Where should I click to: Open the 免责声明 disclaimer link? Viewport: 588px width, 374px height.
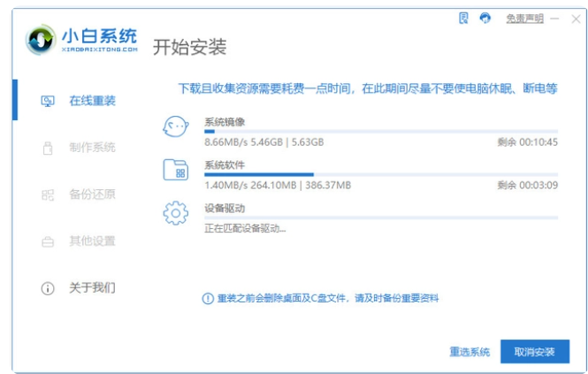(x=524, y=19)
